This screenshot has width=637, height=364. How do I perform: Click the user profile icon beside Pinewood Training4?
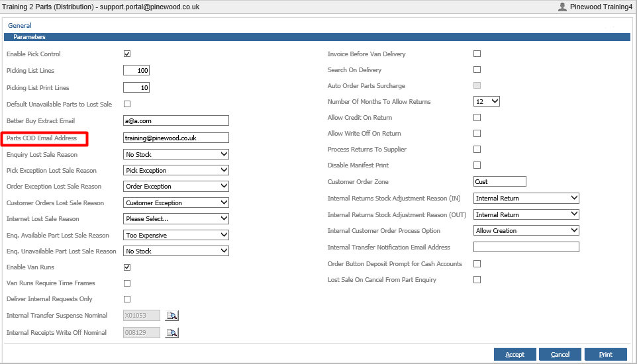point(562,7)
